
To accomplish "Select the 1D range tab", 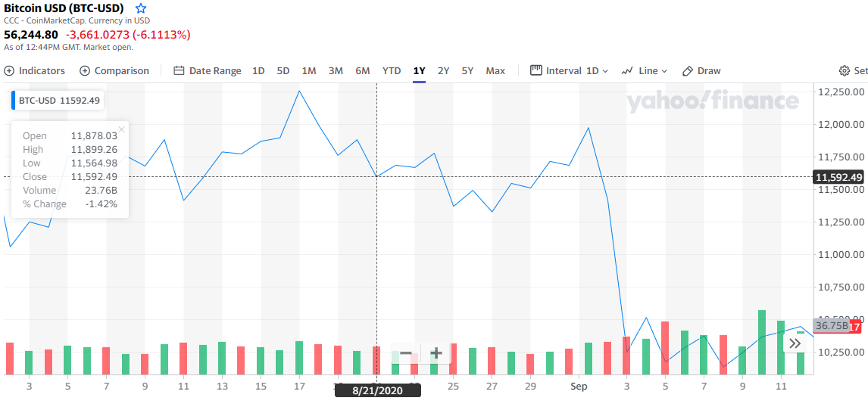I will coord(258,70).
